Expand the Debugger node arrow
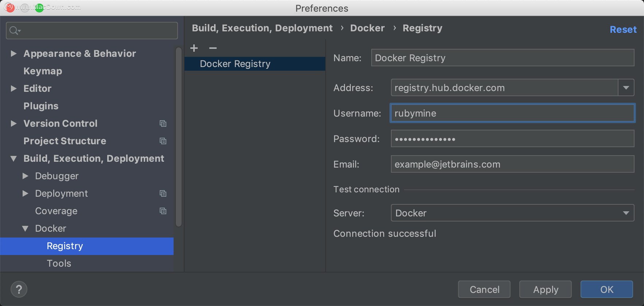 [26, 176]
